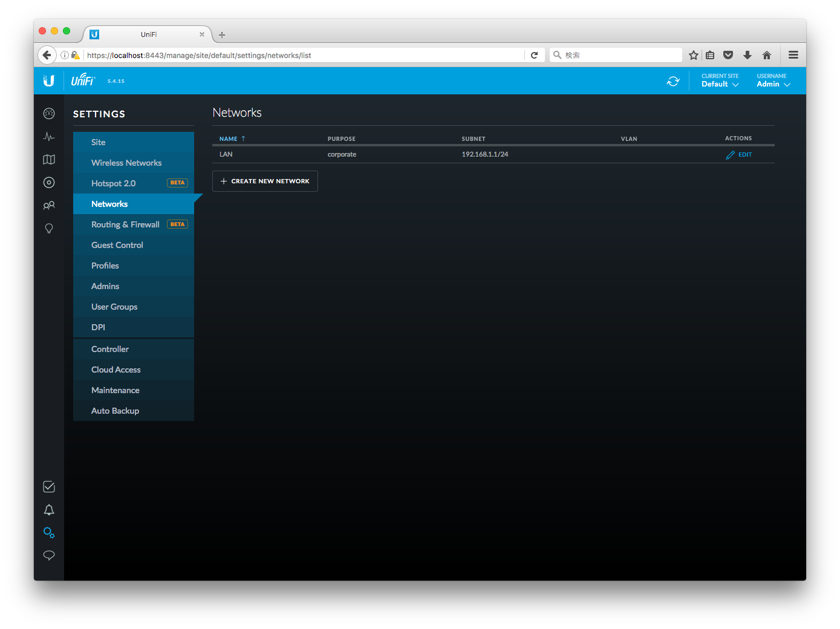Open the Alerts bell icon
The width and height of the screenshot is (840, 629).
point(49,510)
